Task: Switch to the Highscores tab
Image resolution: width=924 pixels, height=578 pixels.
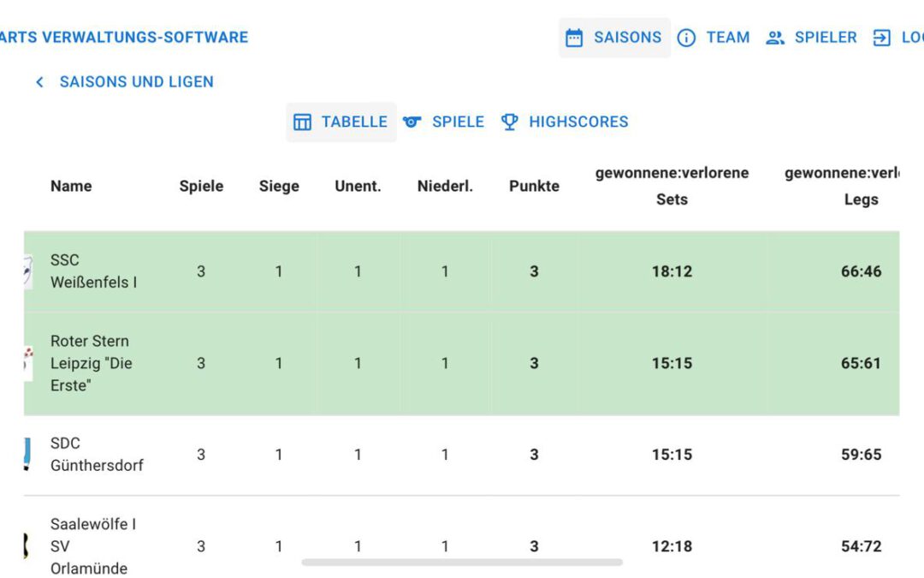Action: 578,122
